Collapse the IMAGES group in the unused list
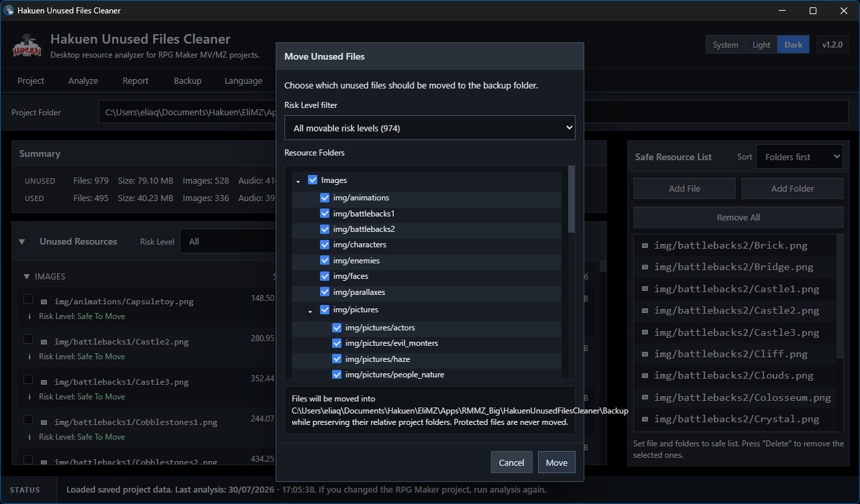The image size is (860, 504). tap(27, 276)
